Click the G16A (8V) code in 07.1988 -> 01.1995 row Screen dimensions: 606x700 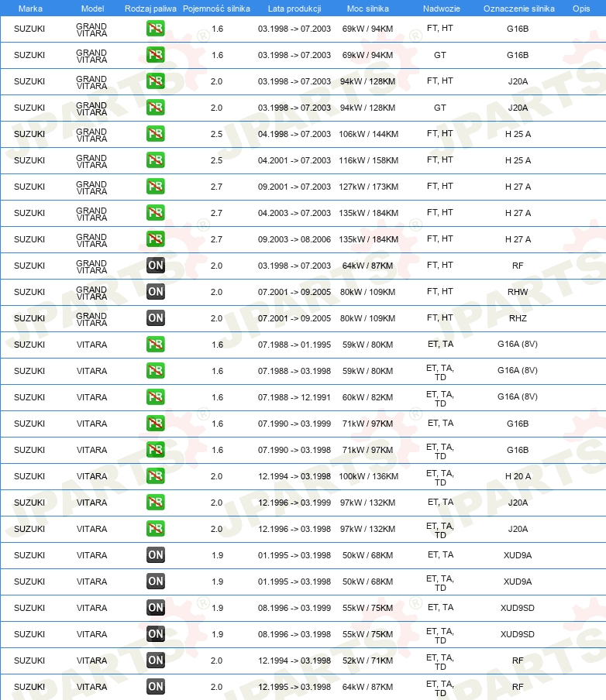[x=518, y=345]
